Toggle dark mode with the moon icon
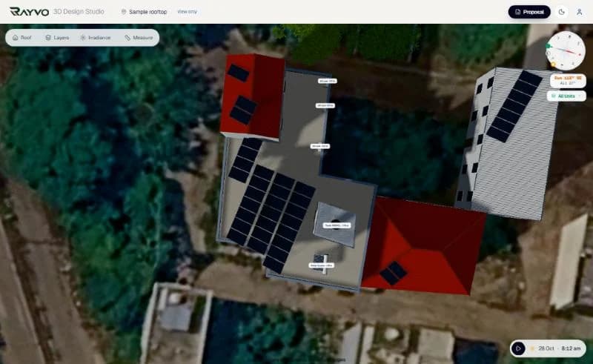This screenshot has width=593, height=364. [562, 12]
